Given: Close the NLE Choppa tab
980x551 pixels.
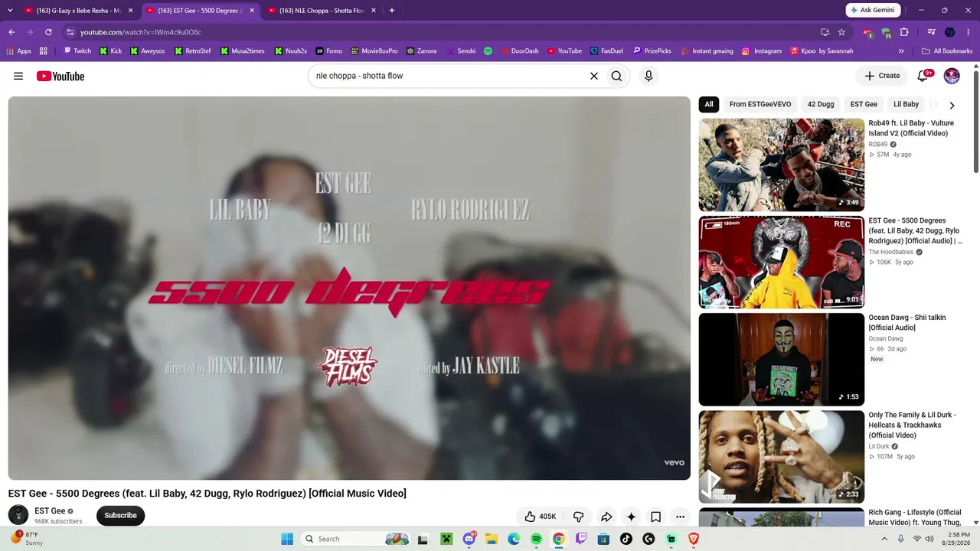Looking at the screenshot, I should 373,11.
